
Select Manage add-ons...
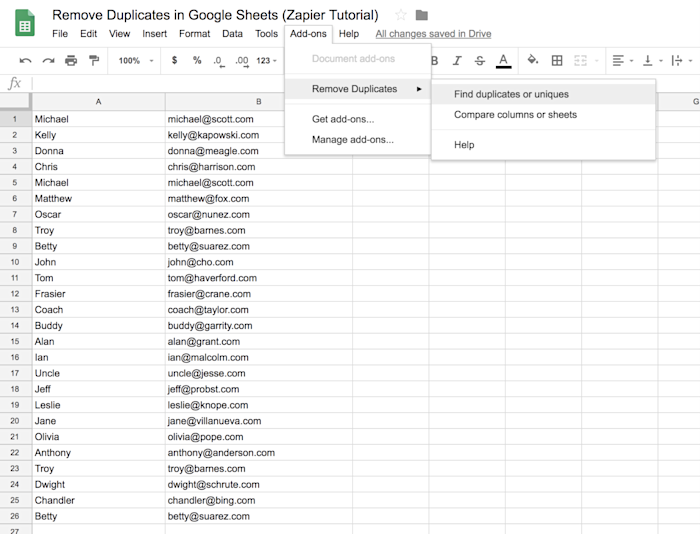[358, 140]
